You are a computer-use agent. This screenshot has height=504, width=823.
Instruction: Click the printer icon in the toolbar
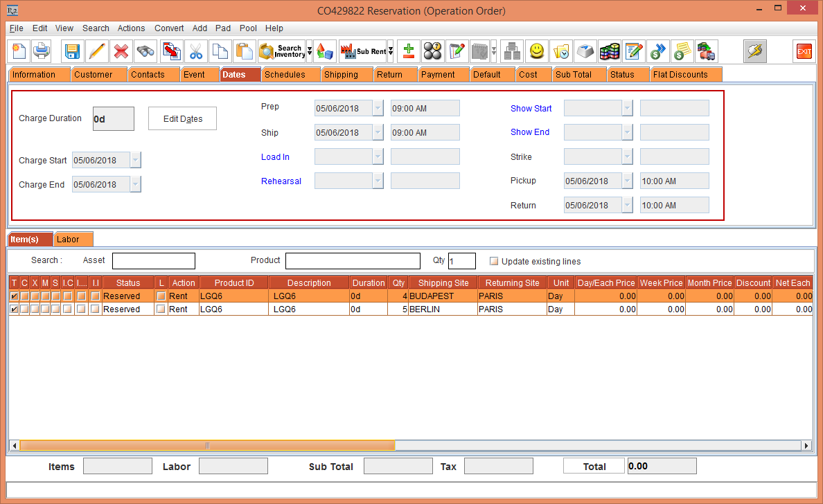(x=42, y=51)
